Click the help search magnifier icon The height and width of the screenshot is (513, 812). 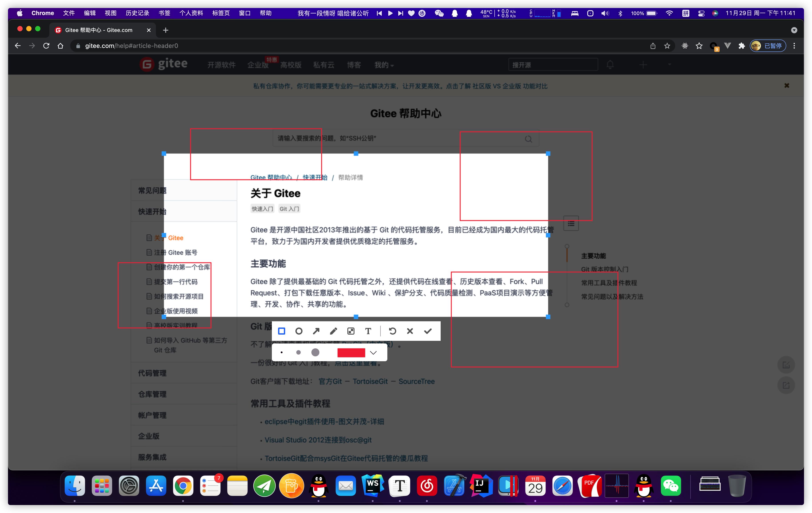(528, 139)
